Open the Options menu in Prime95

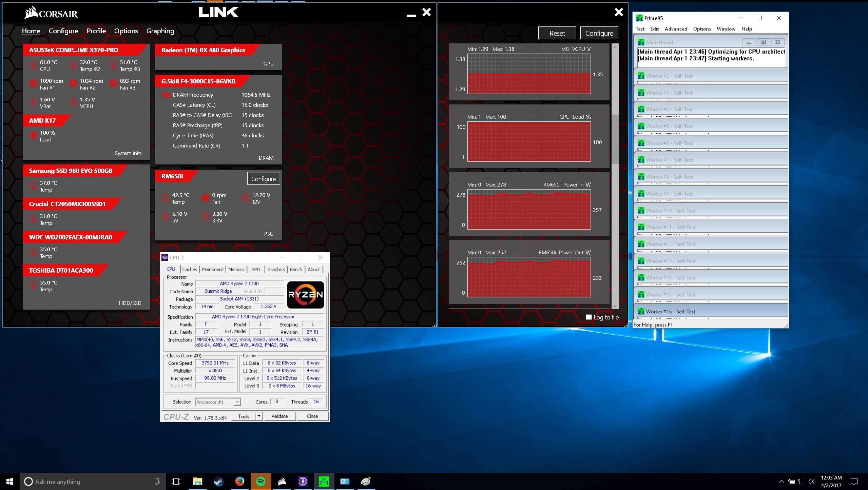(x=702, y=29)
